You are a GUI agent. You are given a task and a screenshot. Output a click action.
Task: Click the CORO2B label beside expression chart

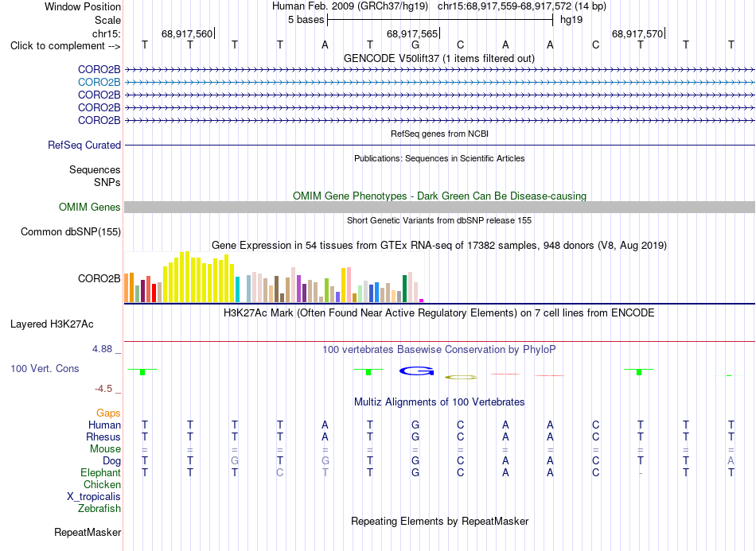click(99, 279)
